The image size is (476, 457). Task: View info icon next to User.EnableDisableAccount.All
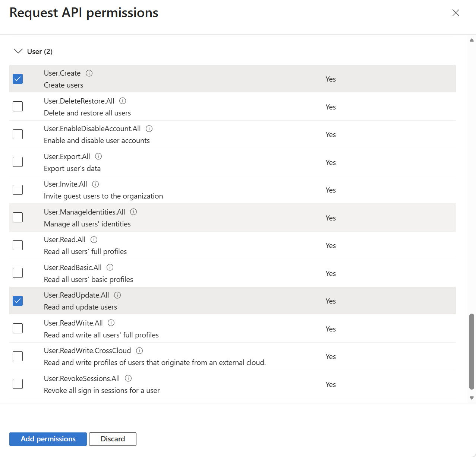click(149, 129)
